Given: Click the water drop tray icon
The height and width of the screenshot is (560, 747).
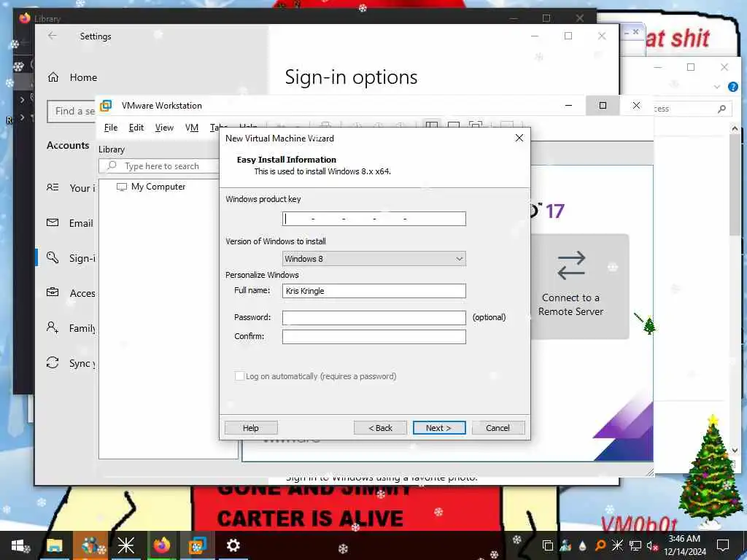Looking at the screenshot, I should pyautogui.click(x=583, y=545).
